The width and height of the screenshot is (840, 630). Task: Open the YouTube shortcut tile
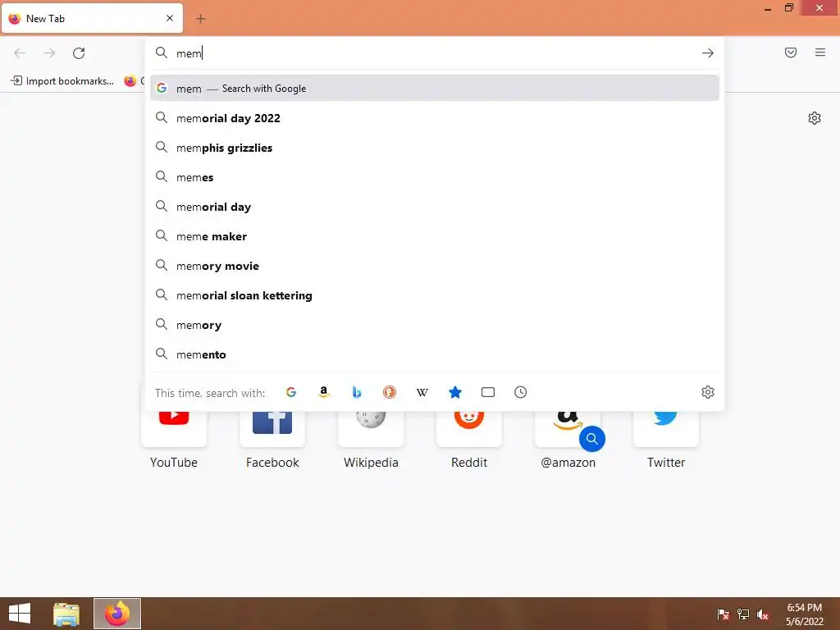(x=174, y=428)
